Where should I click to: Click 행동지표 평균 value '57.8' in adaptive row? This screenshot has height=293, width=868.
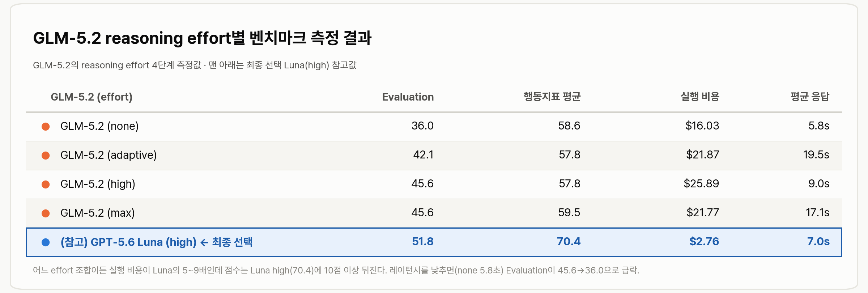pyautogui.click(x=570, y=155)
